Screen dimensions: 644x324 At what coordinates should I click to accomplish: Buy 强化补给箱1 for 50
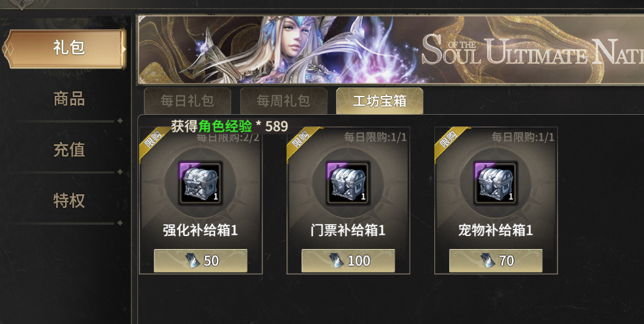[x=201, y=261]
